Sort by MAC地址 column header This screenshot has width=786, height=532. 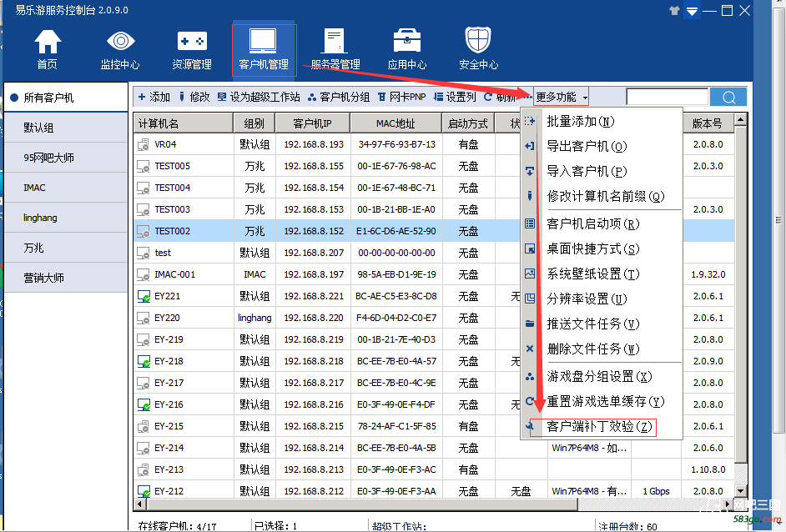[396, 123]
